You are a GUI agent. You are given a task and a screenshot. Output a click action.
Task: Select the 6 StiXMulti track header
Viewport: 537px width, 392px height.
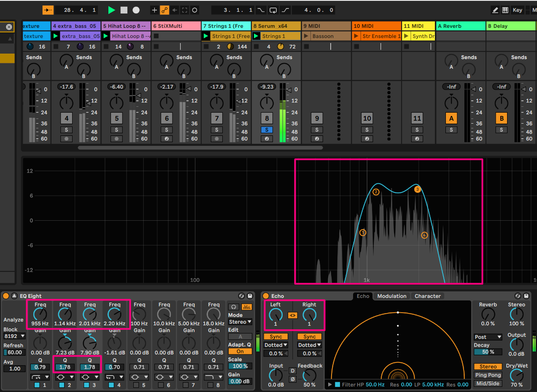click(x=176, y=26)
